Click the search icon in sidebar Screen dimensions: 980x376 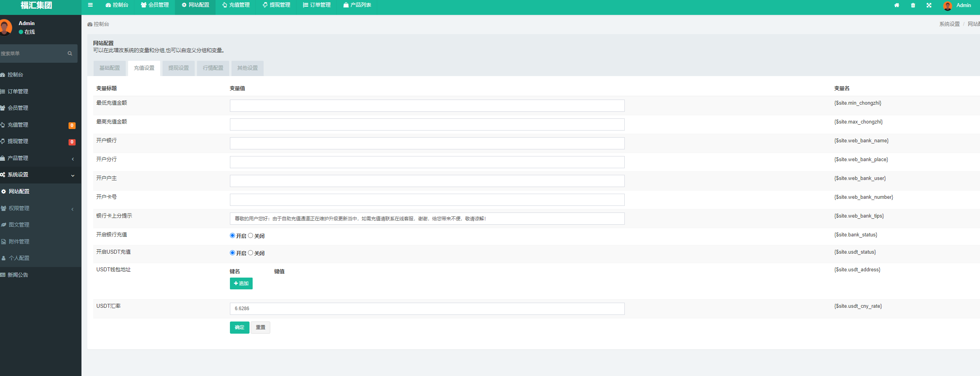70,54
